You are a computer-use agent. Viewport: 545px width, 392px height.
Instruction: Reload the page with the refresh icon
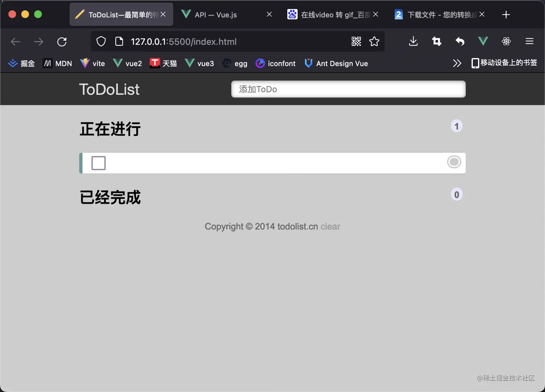62,41
